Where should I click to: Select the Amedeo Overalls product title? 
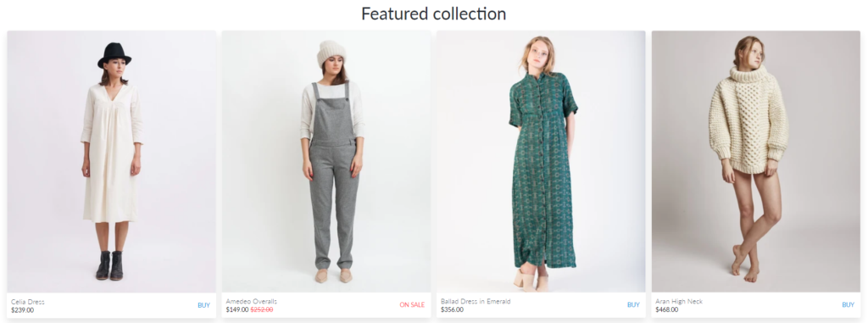click(x=251, y=302)
